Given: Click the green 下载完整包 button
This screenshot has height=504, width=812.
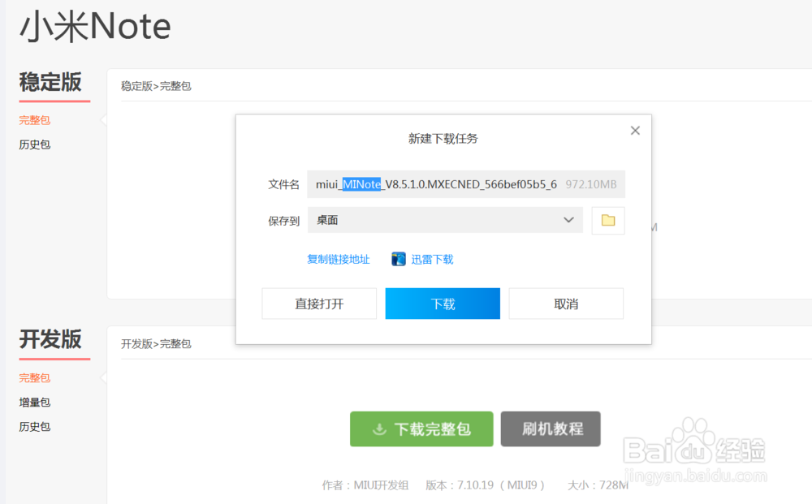Looking at the screenshot, I should click(421, 429).
